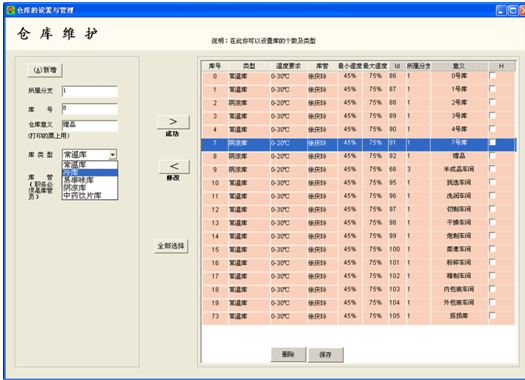
Task: Tick the checkbox in the 3号库 row
Action: (x=492, y=116)
